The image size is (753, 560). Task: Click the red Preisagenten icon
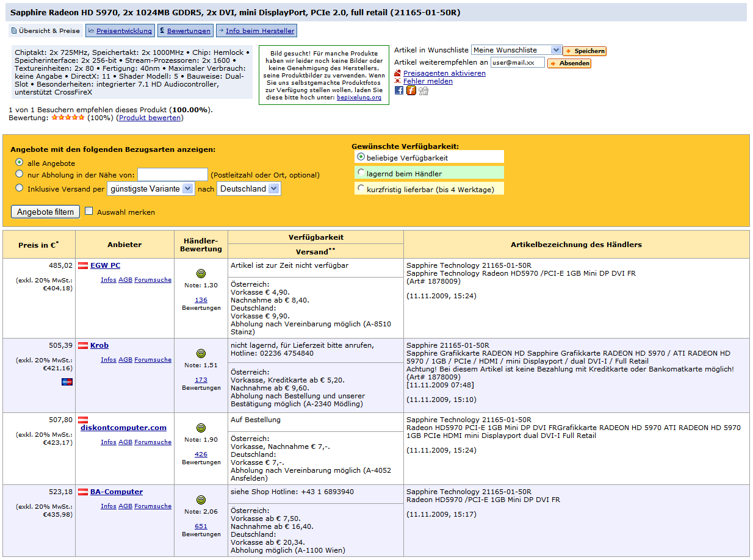[398, 73]
